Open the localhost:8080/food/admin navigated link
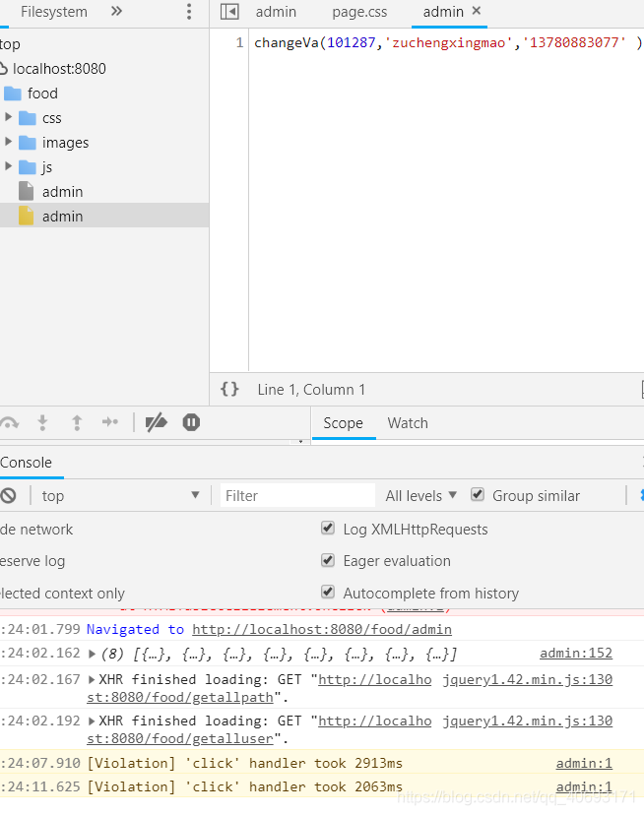The height and width of the screenshot is (815, 644). click(x=322, y=629)
